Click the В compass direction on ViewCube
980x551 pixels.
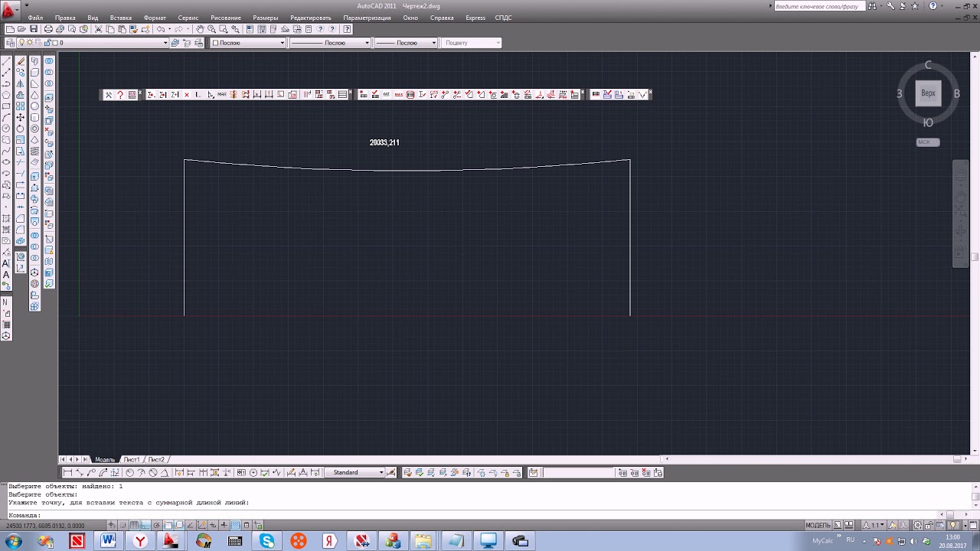(x=957, y=93)
